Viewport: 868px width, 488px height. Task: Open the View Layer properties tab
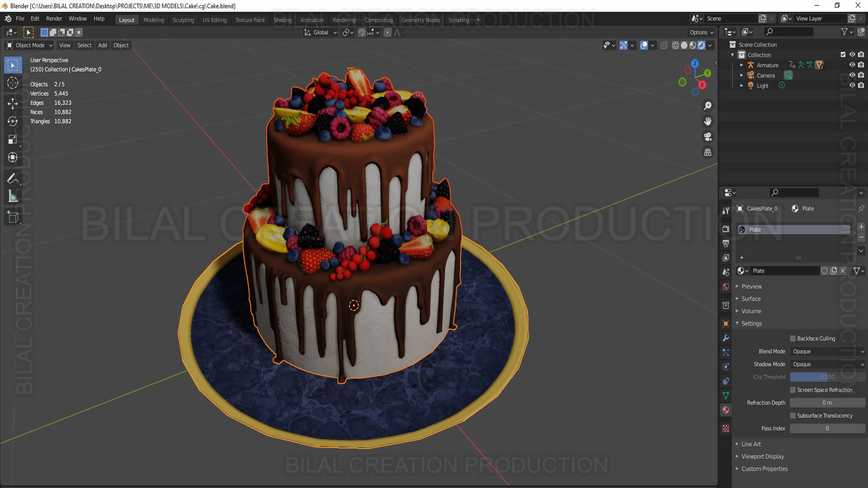[726, 258]
